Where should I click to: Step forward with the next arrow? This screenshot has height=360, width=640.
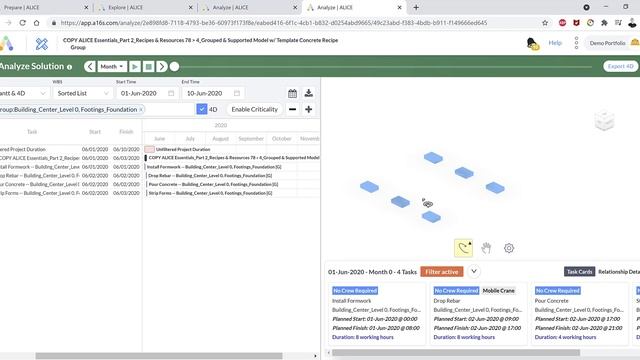[162, 66]
